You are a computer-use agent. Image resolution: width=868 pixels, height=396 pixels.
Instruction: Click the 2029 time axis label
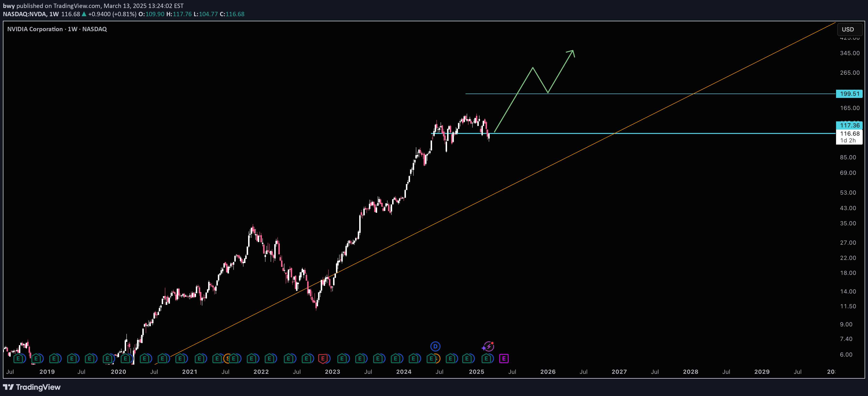pyautogui.click(x=762, y=371)
